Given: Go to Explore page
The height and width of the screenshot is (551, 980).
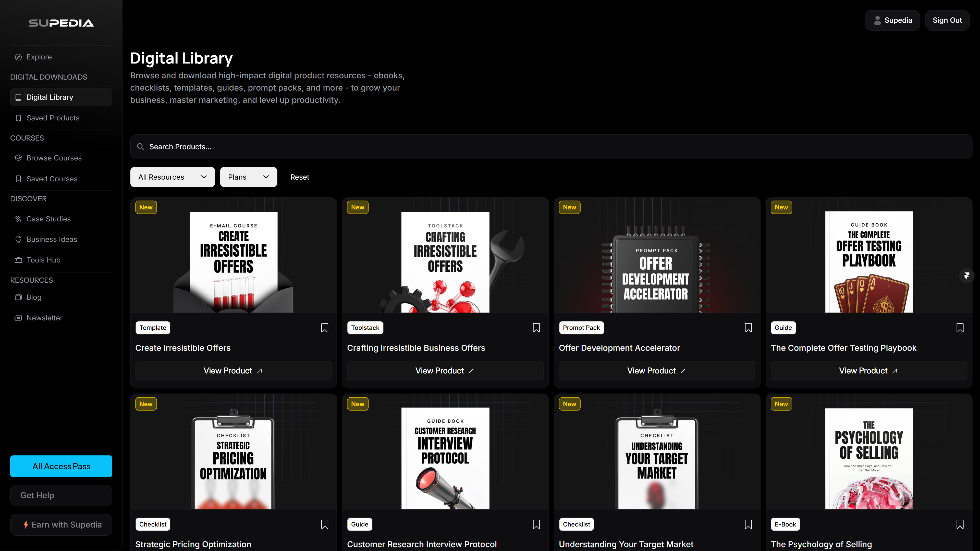Looking at the screenshot, I should 61,57.
